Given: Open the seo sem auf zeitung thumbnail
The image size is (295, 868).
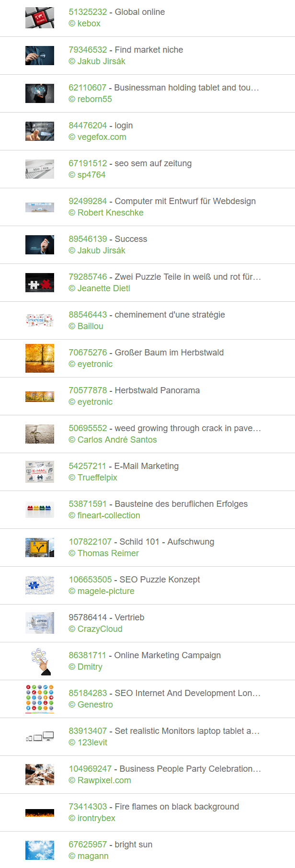Looking at the screenshot, I should [x=40, y=169].
